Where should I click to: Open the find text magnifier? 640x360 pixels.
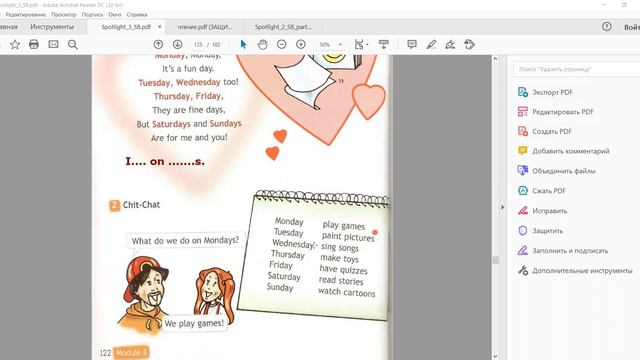coord(73,44)
